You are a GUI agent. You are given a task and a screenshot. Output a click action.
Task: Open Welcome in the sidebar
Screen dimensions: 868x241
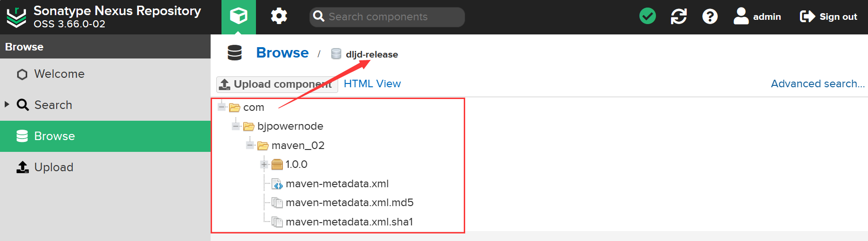click(x=59, y=74)
